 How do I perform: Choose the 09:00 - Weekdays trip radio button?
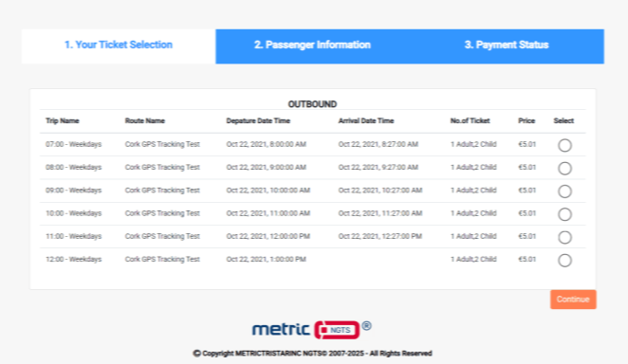pos(564,191)
